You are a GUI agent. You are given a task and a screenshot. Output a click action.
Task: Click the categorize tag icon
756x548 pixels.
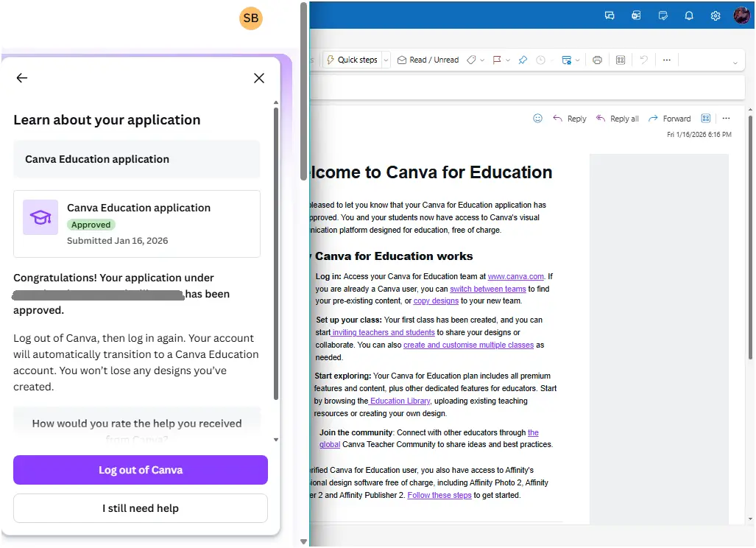pos(472,60)
